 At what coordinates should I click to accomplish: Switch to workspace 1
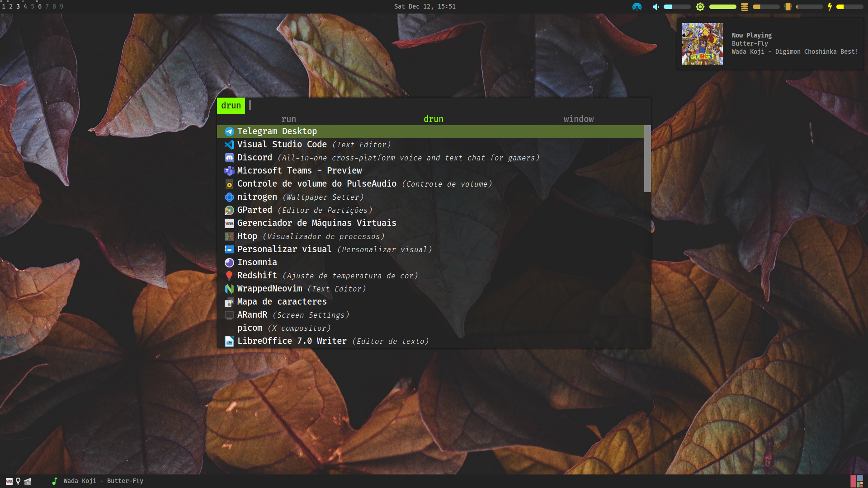click(4, 7)
